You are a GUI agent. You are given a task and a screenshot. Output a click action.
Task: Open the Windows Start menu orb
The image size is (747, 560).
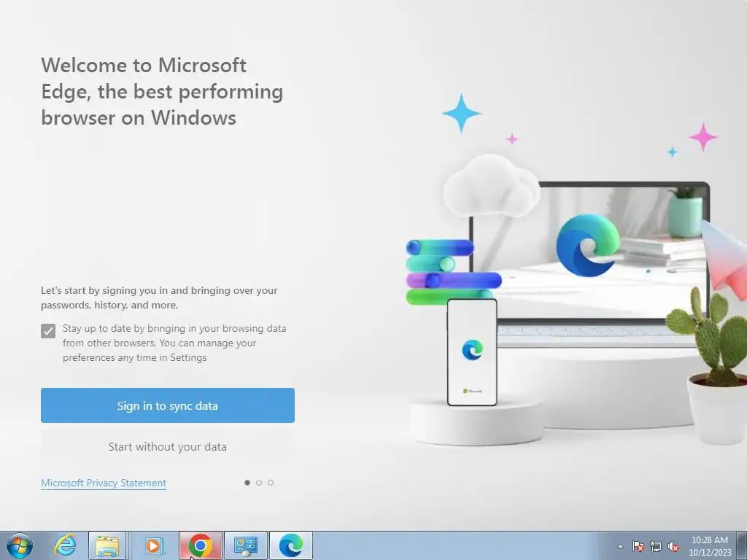pos(20,545)
